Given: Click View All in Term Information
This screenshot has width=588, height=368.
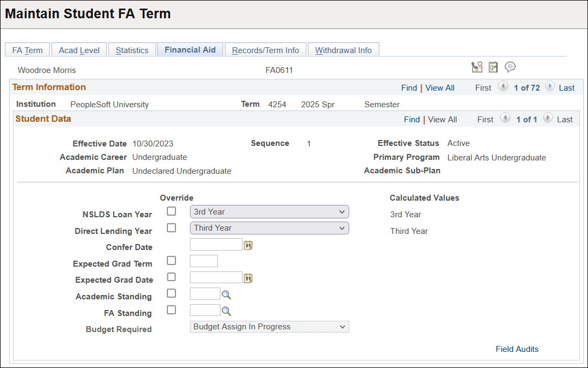Looking at the screenshot, I should pos(440,88).
